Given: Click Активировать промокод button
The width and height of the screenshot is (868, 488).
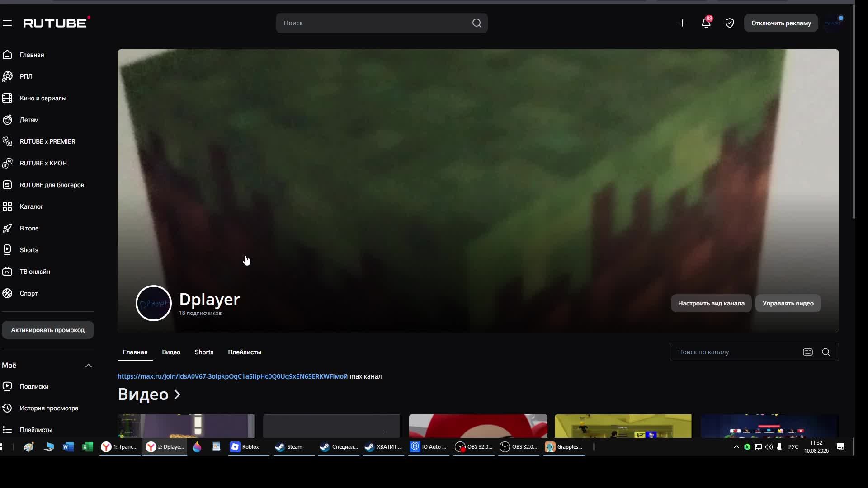Looking at the screenshot, I should click(48, 330).
